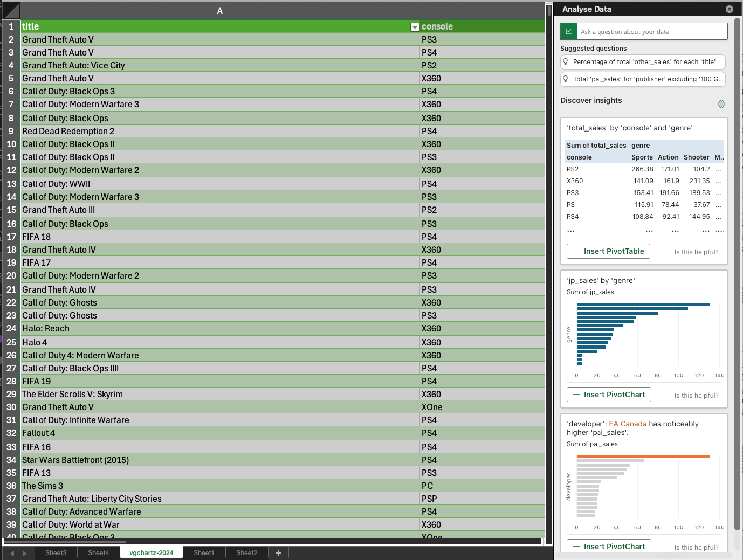
Task: Select cell 'Call of Duty: Advanced Warfare'
Action: [221, 511]
